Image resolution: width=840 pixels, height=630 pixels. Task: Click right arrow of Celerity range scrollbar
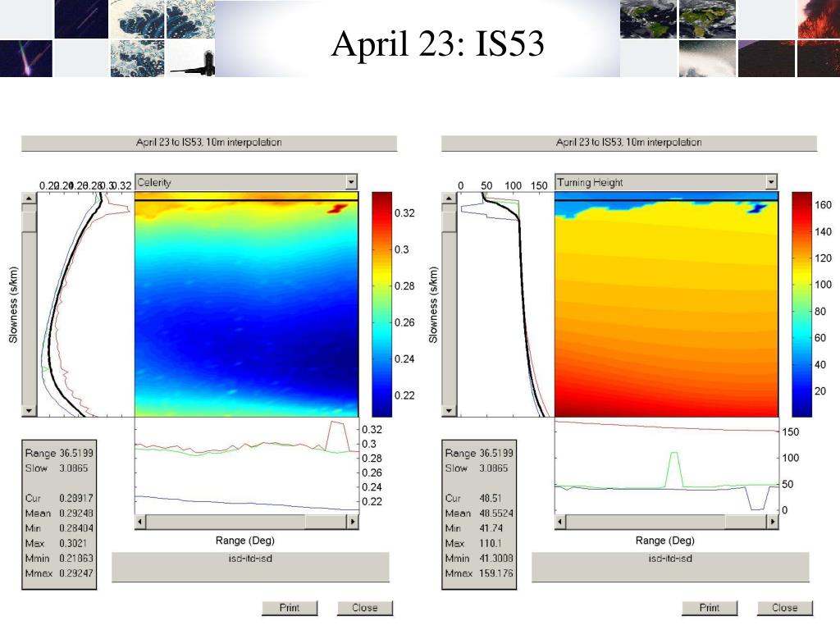[x=353, y=521]
